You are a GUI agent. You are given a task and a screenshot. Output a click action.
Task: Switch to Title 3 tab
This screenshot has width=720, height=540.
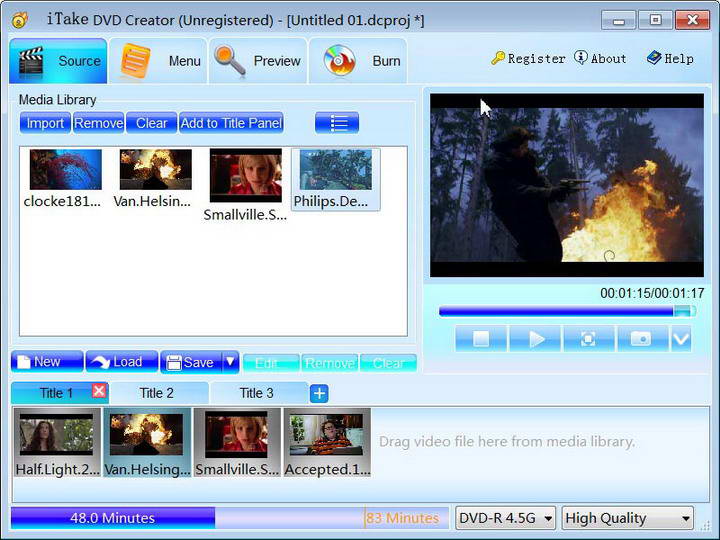click(257, 393)
